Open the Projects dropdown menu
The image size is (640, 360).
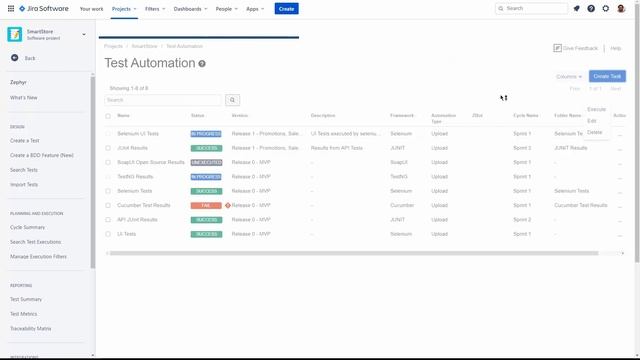(124, 9)
